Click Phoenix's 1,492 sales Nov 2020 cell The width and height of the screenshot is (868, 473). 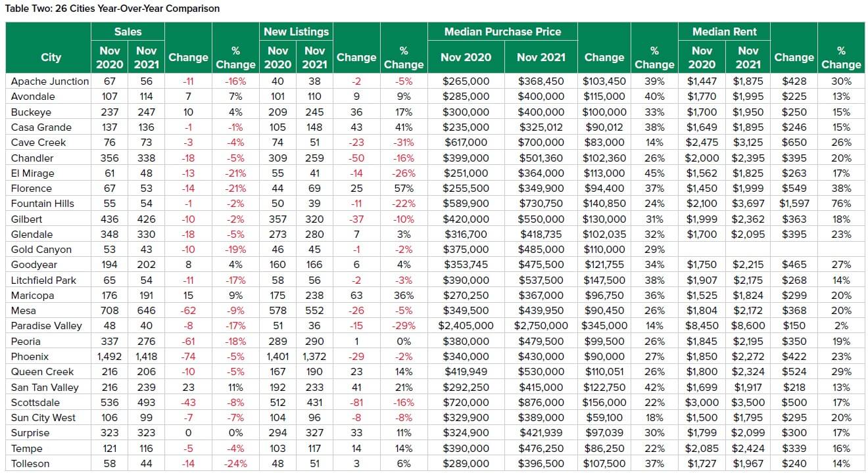(109, 357)
